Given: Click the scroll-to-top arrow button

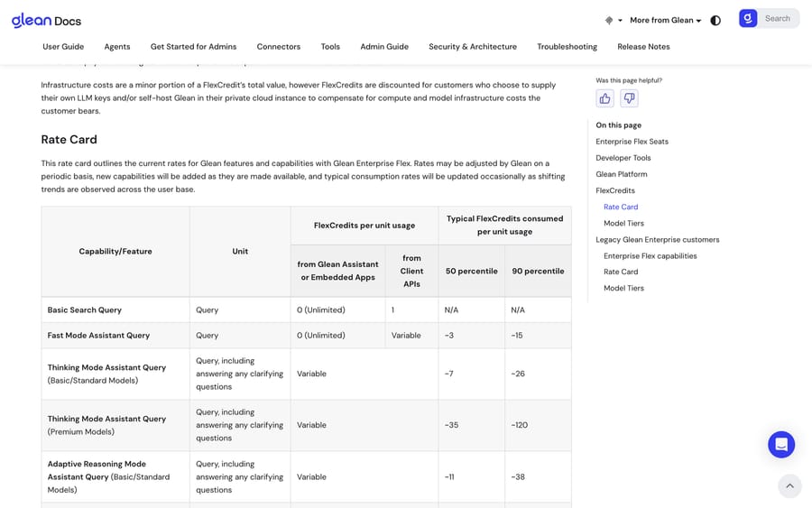Looking at the screenshot, I should (x=789, y=485).
